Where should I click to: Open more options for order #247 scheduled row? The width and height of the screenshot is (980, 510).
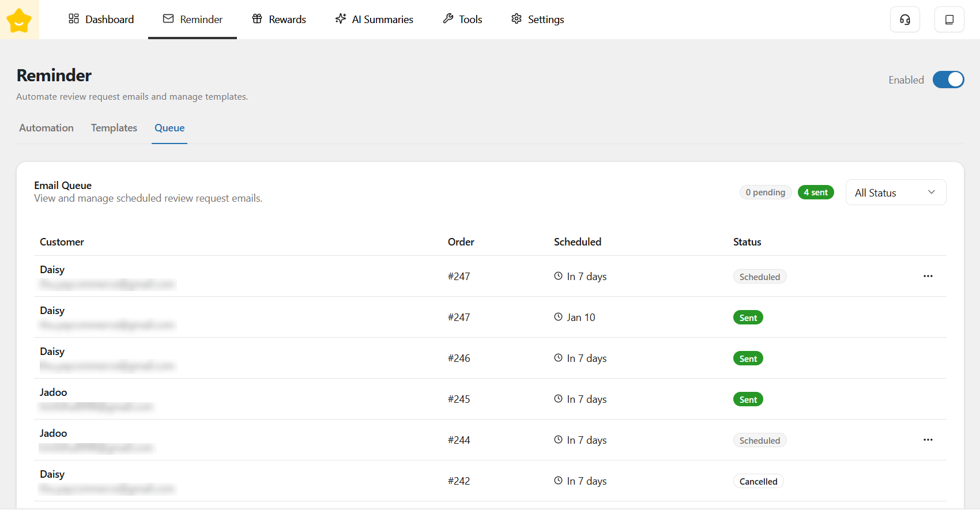pyautogui.click(x=928, y=276)
